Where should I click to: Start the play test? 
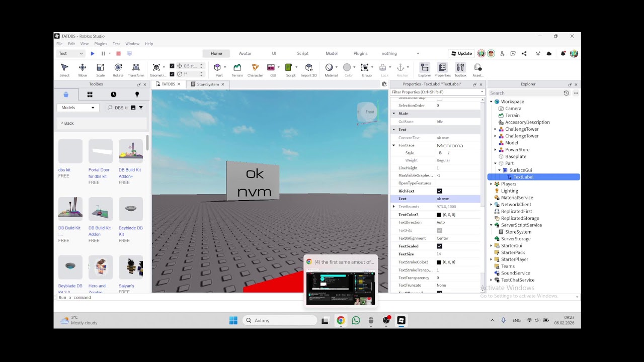click(93, 53)
